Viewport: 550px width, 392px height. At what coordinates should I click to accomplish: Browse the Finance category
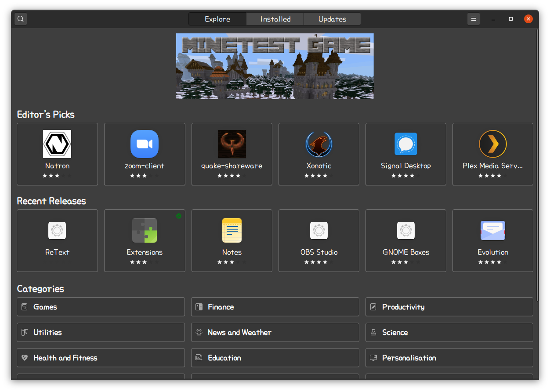coord(275,307)
